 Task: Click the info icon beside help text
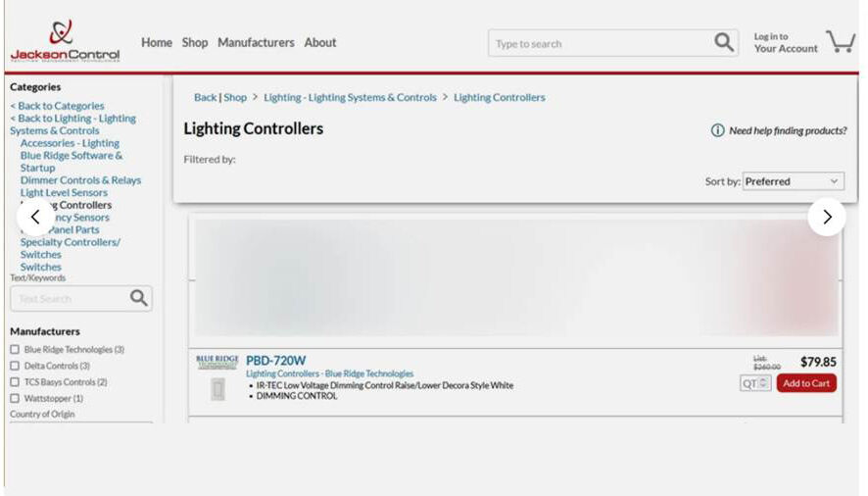coord(717,130)
